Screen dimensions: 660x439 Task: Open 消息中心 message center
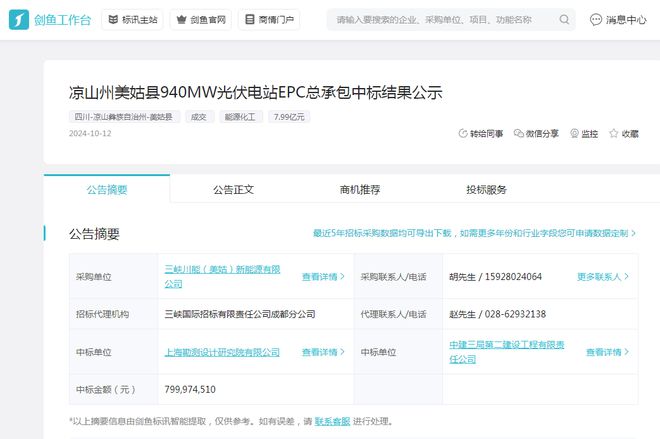click(x=618, y=20)
